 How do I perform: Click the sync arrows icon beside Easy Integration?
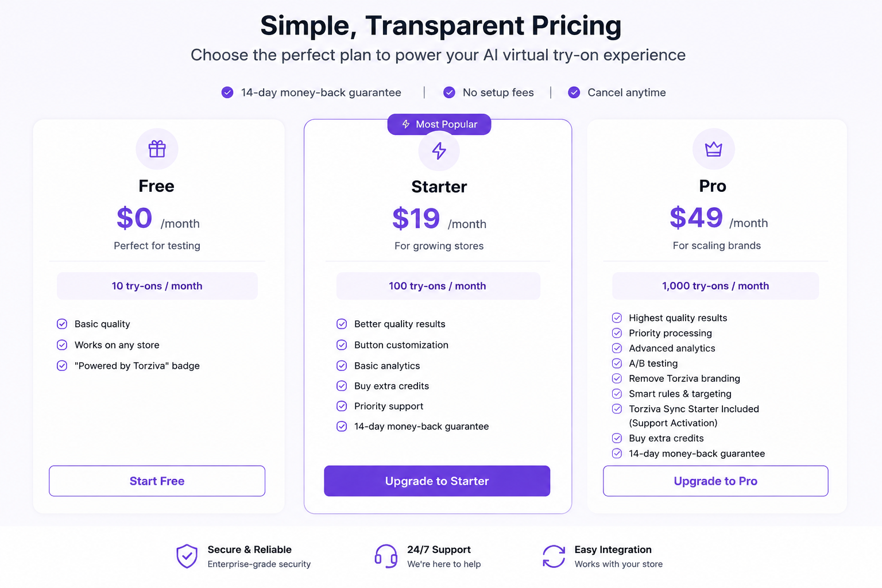click(554, 556)
